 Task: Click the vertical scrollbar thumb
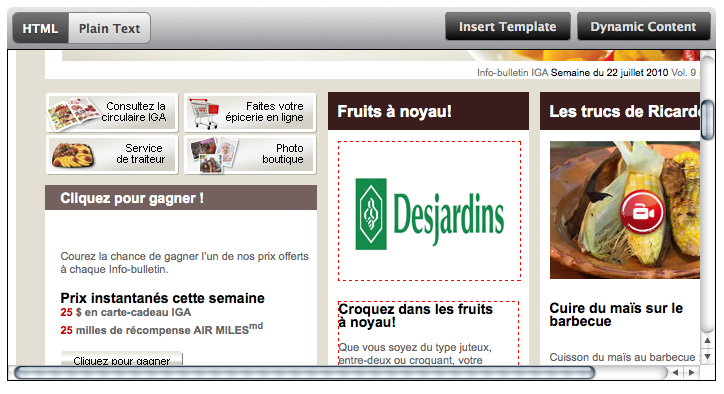click(x=707, y=119)
